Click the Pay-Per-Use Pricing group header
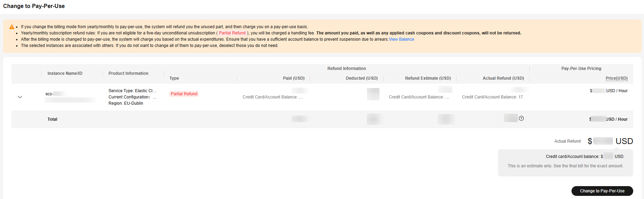This screenshot has width=644, height=199. click(581, 69)
